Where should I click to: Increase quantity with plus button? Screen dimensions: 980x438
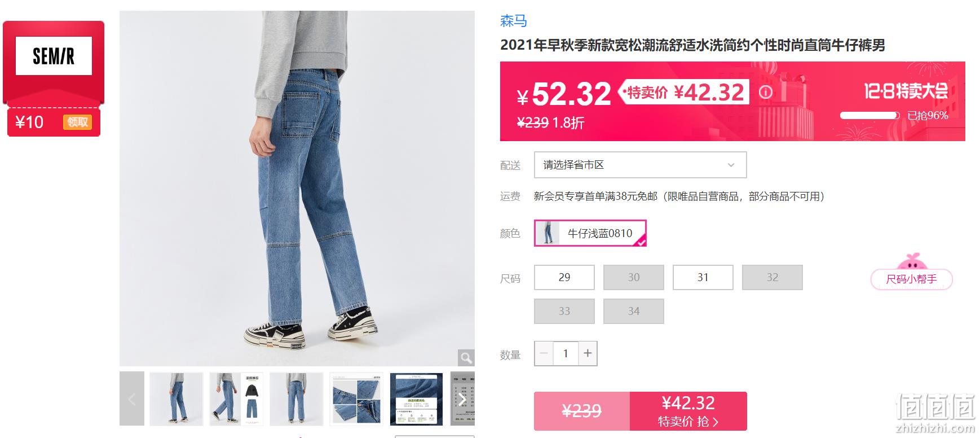click(x=588, y=353)
